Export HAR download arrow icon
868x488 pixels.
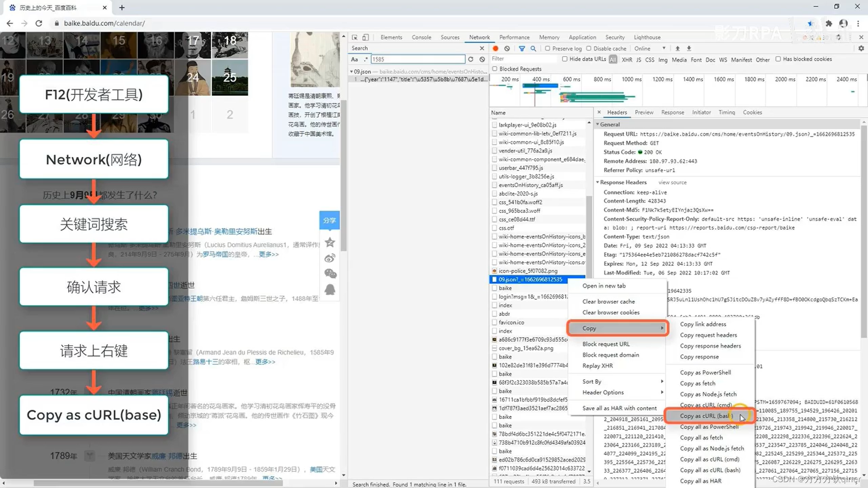[x=689, y=48]
